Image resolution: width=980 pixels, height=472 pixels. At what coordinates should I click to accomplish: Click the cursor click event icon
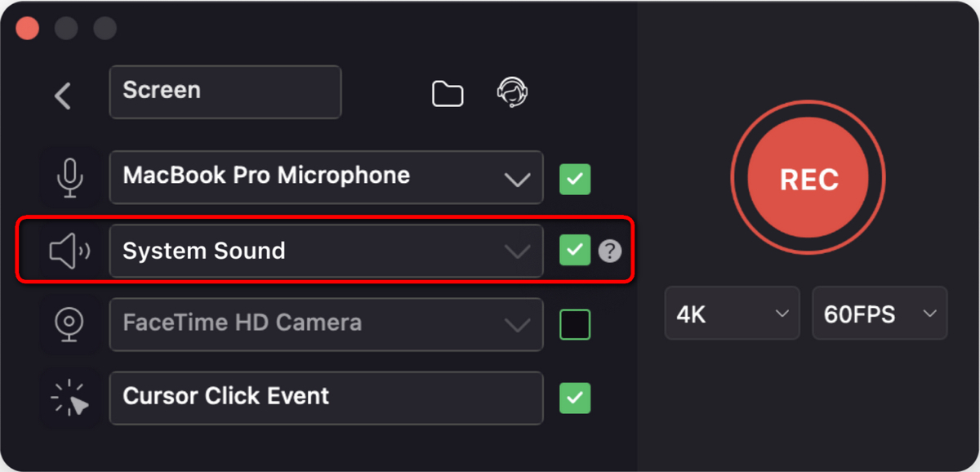click(x=70, y=399)
